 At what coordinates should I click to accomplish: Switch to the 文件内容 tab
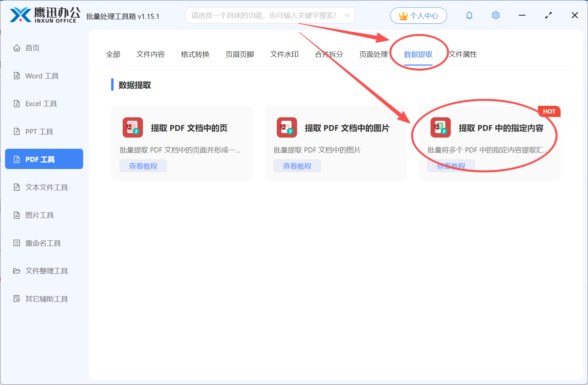[150, 54]
